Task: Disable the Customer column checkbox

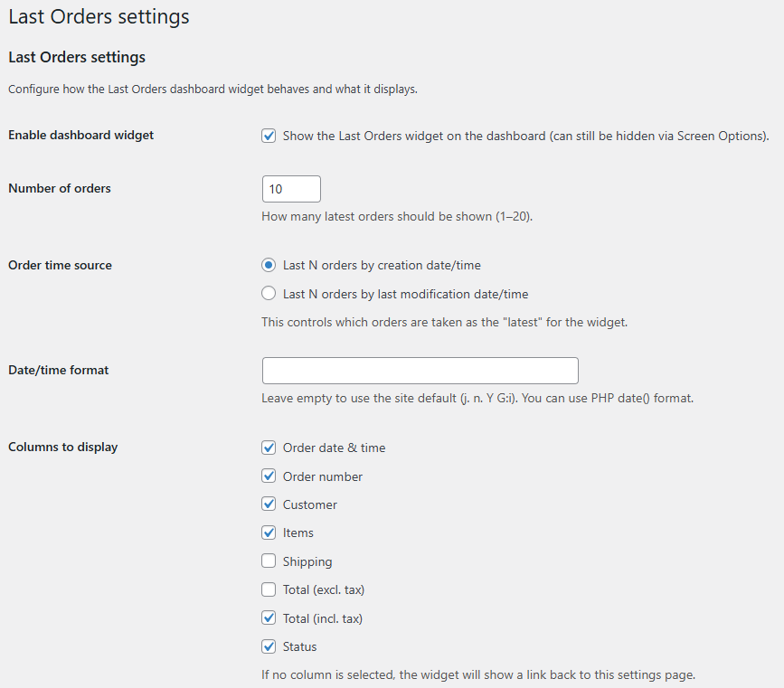Action: point(269,504)
